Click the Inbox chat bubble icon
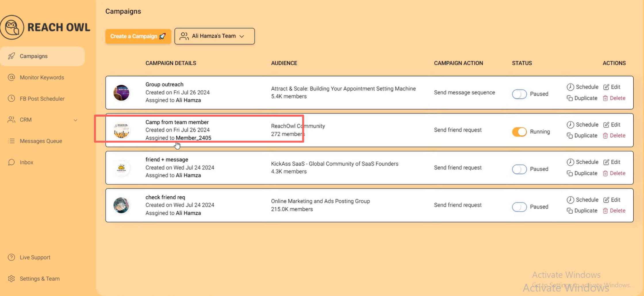Viewport: 644px width, 296px height. [x=11, y=162]
